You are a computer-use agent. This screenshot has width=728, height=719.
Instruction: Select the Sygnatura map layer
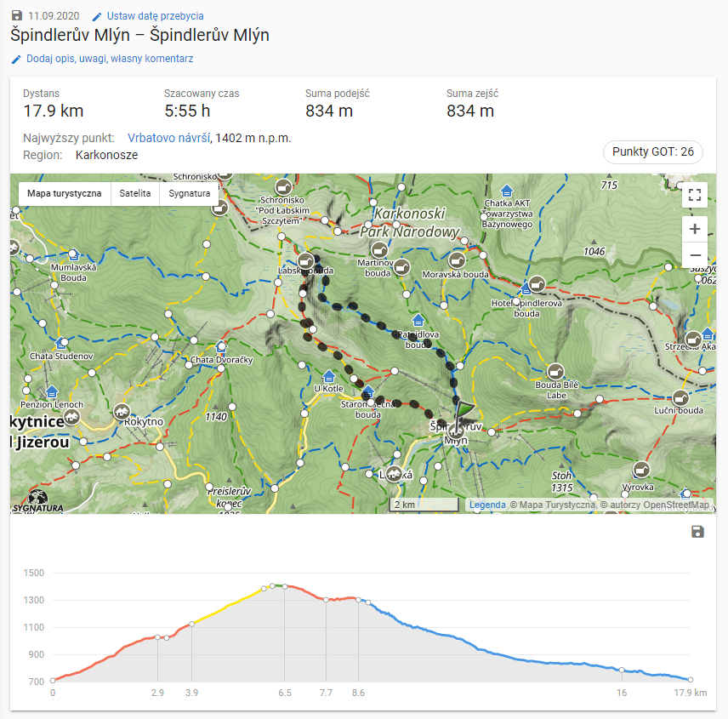point(190,193)
